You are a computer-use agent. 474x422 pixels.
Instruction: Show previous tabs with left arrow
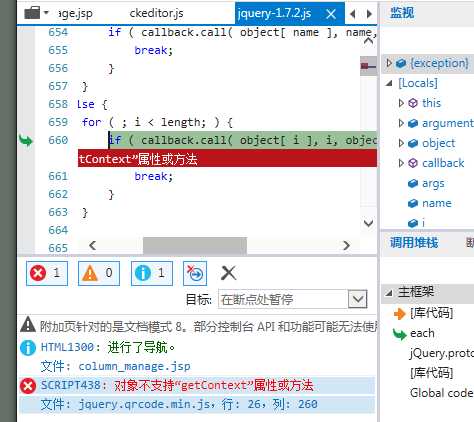click(353, 14)
